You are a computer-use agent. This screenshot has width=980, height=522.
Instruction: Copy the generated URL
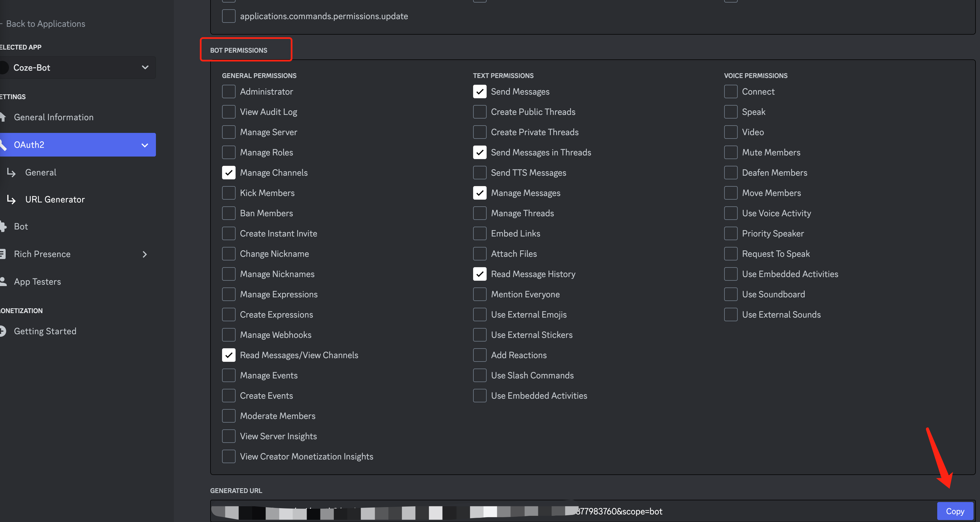pyautogui.click(x=954, y=511)
